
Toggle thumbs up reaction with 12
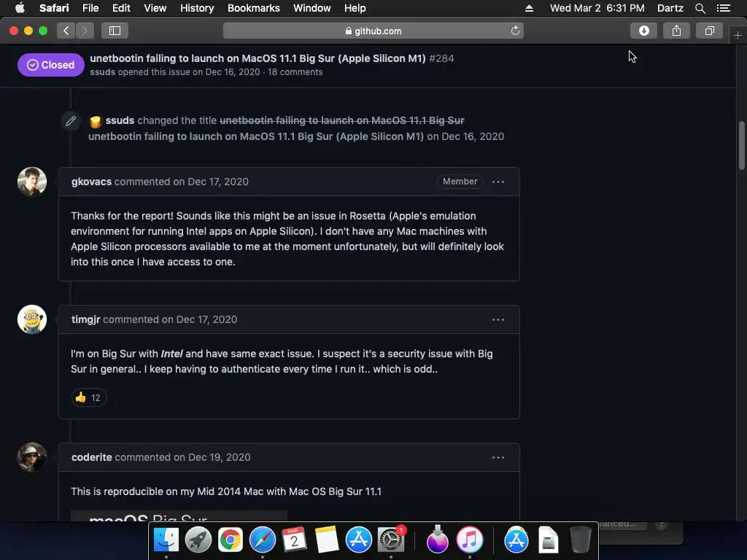[x=88, y=397]
